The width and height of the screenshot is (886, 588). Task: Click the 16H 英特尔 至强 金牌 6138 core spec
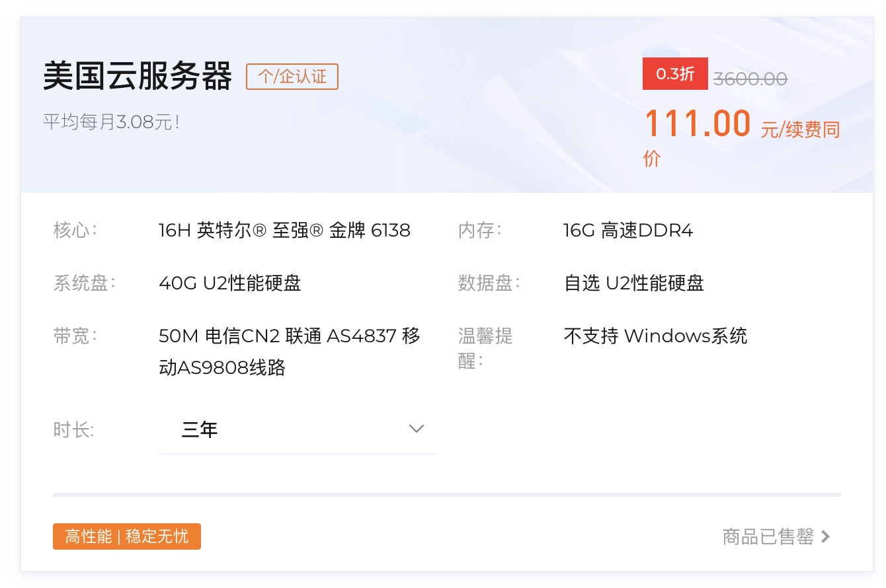coord(284,231)
